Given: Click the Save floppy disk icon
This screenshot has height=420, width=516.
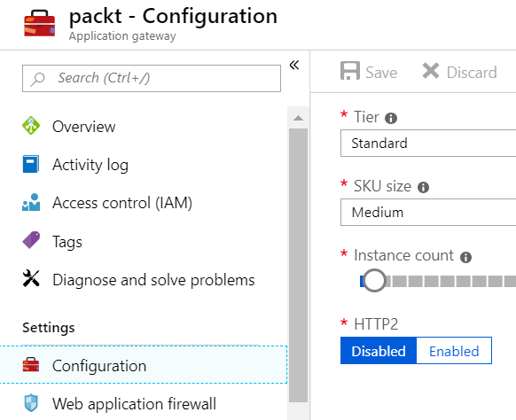Looking at the screenshot, I should point(350,71).
